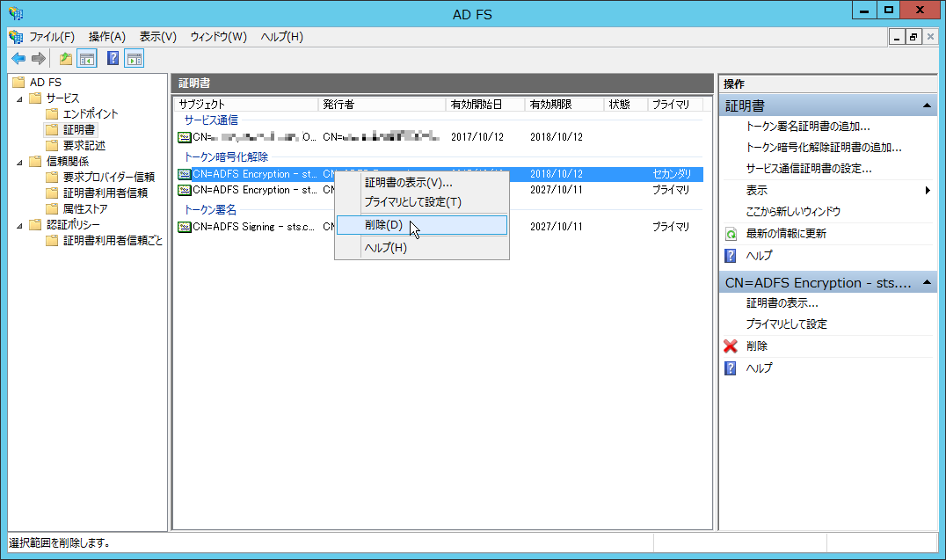Click the サービス通信 group heading
Screen dimensions: 946x560
point(211,120)
